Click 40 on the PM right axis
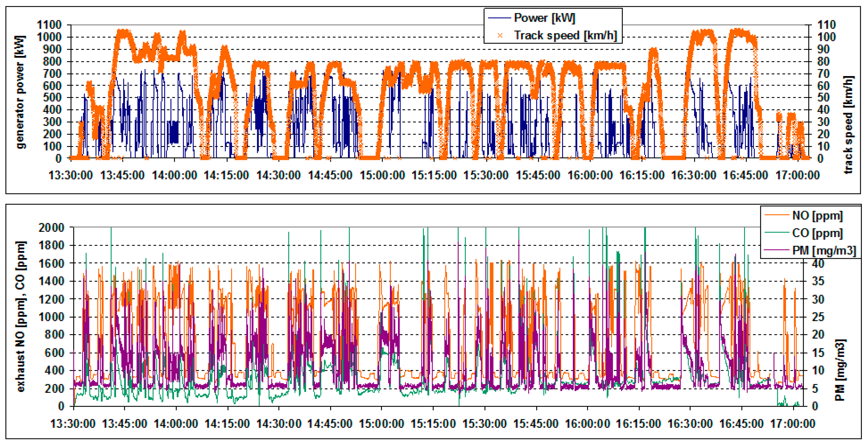Viewport: 868px width, 445px height. (818, 263)
